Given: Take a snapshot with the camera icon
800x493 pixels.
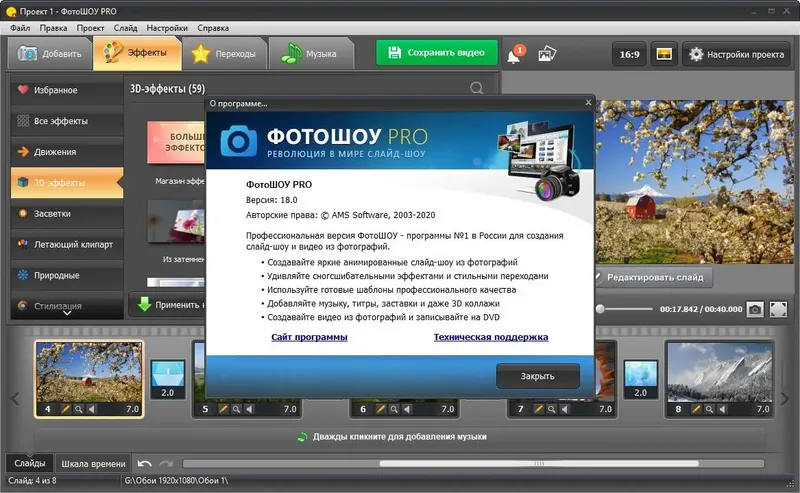Looking at the screenshot, I should click(755, 309).
